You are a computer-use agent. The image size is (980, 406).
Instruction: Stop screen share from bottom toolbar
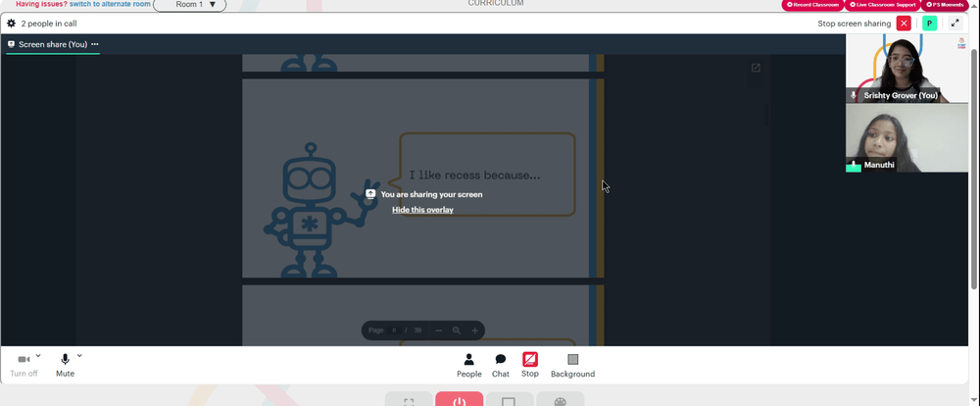(x=530, y=366)
